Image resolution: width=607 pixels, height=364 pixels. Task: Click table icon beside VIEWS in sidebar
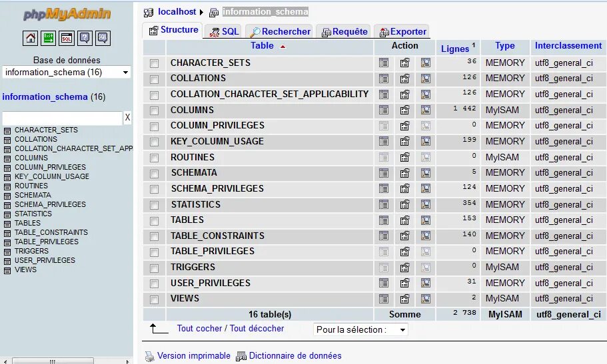(7, 270)
